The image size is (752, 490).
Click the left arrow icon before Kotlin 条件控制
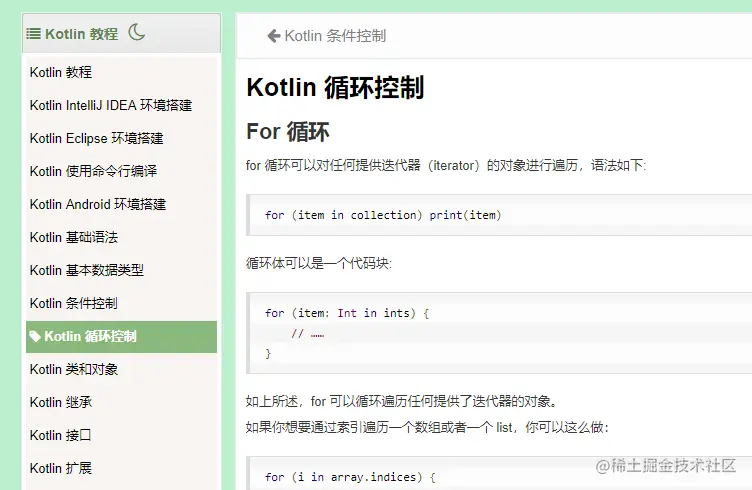(x=273, y=36)
